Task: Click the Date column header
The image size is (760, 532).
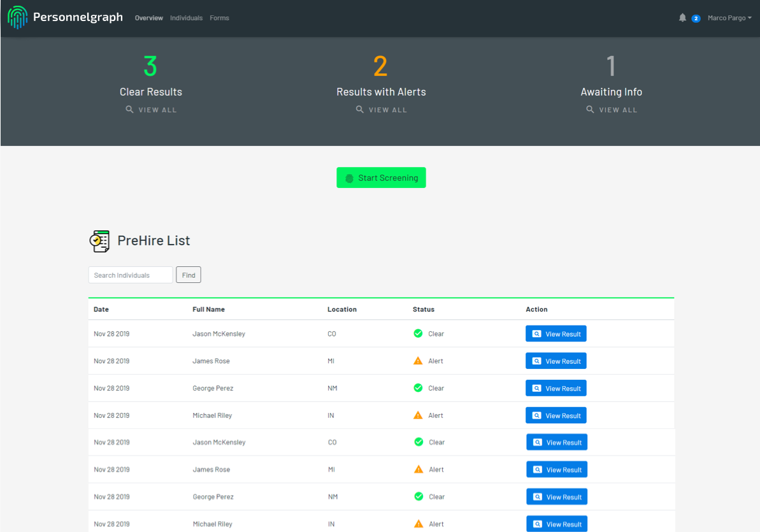Action: 101,309
